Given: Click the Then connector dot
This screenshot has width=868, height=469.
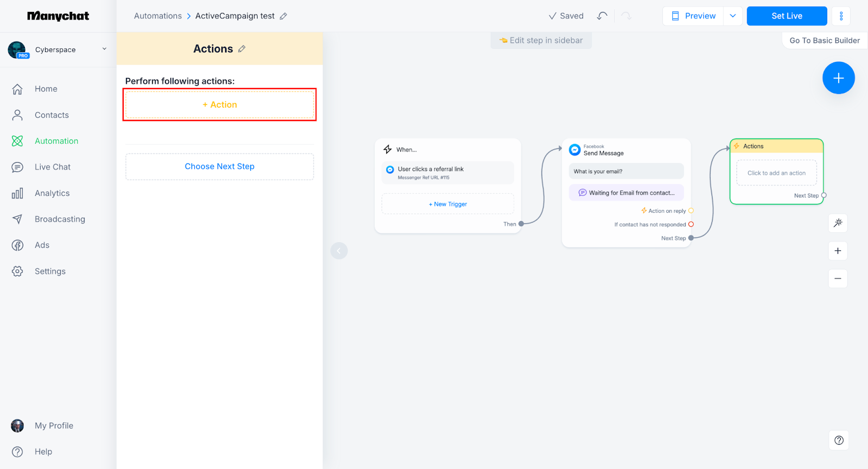Looking at the screenshot, I should [x=521, y=224].
